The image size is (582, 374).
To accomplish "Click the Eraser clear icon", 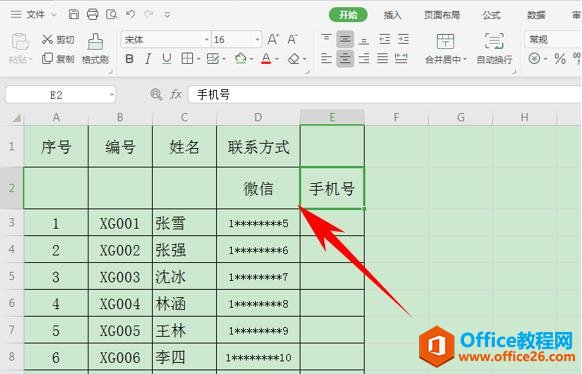I will (x=294, y=59).
